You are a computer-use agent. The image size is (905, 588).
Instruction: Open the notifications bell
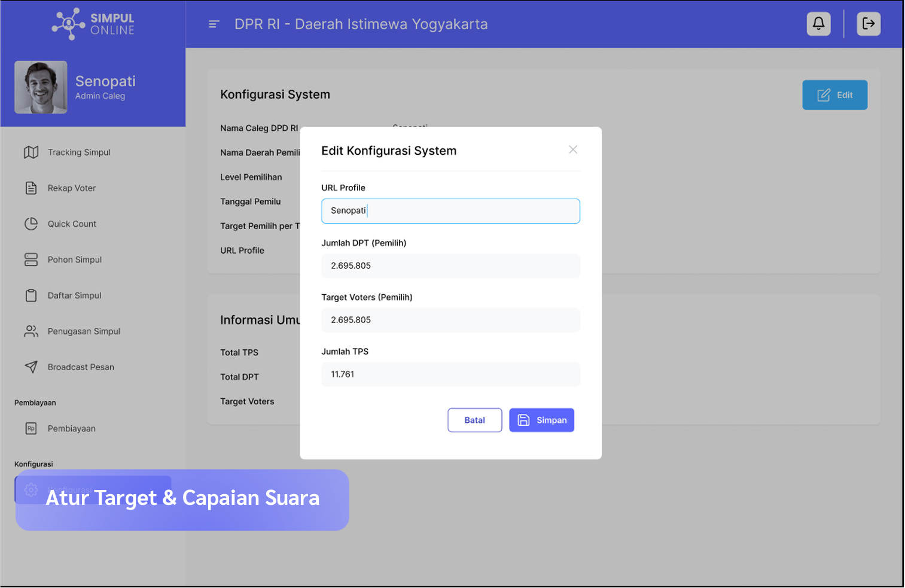coord(818,24)
